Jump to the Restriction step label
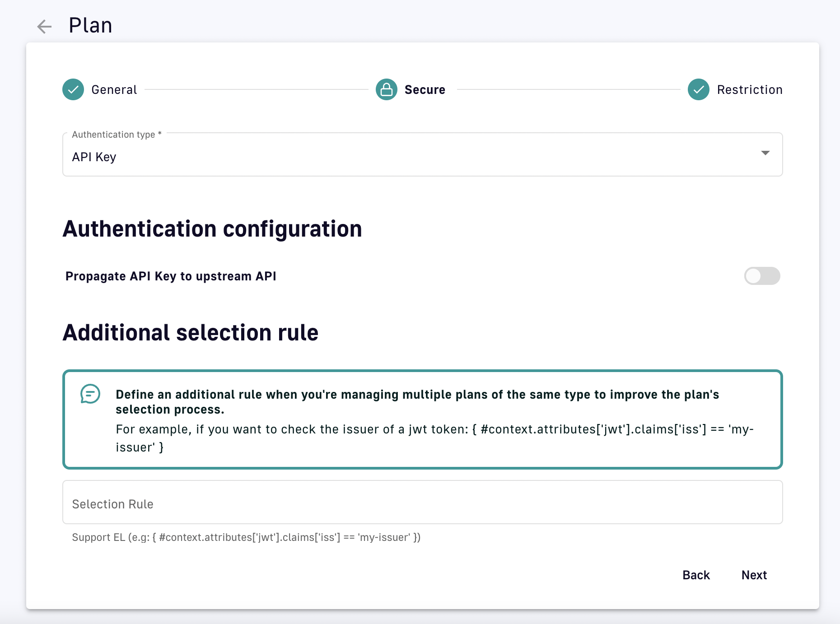The image size is (840, 624). [x=750, y=90]
